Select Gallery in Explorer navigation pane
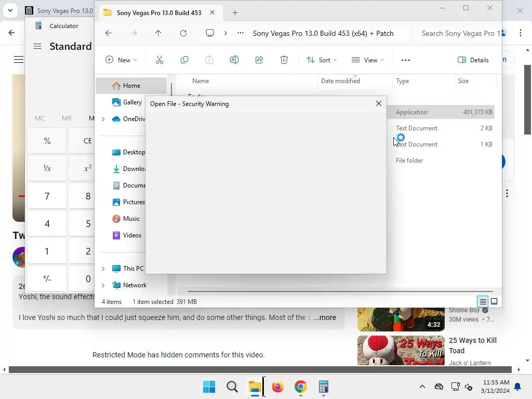 pos(128,102)
